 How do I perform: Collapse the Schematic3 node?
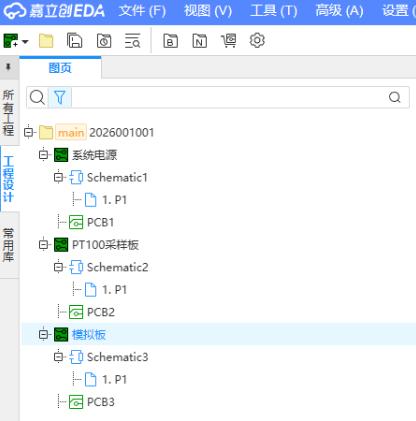click(x=58, y=357)
